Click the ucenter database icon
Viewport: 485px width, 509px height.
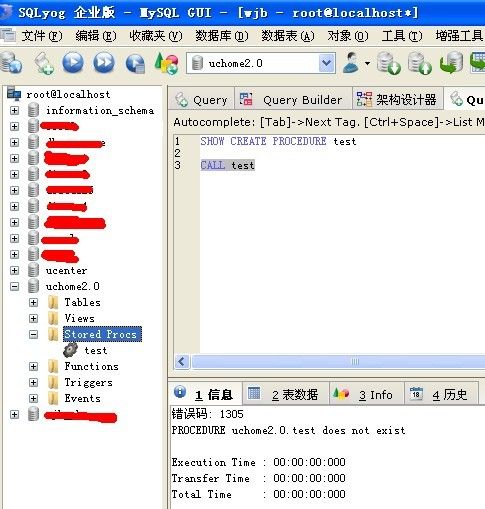[x=33, y=270]
